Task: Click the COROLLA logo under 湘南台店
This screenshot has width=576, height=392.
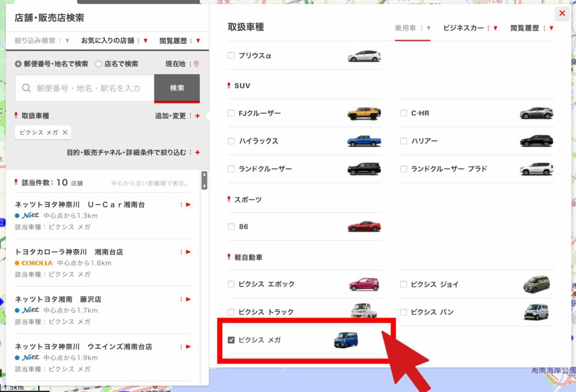Action: (37, 263)
